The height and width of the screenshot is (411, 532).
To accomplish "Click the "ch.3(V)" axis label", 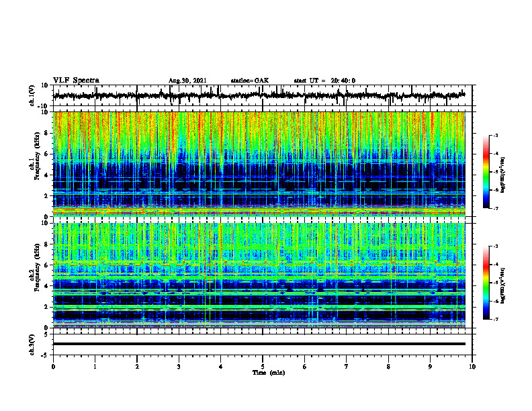I will 32,345.
